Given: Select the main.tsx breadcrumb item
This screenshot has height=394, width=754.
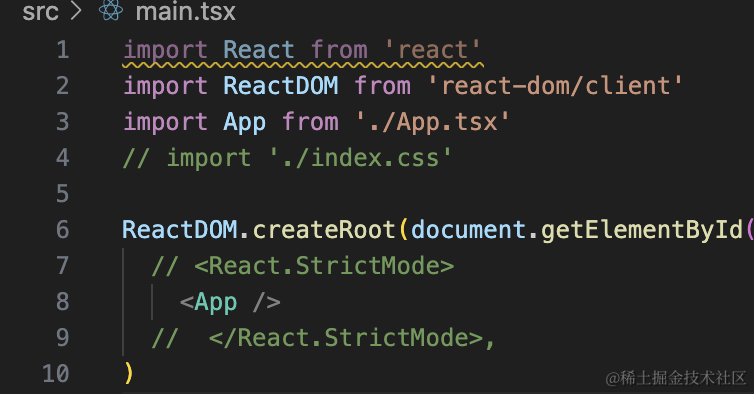Looking at the screenshot, I should pos(186,12).
